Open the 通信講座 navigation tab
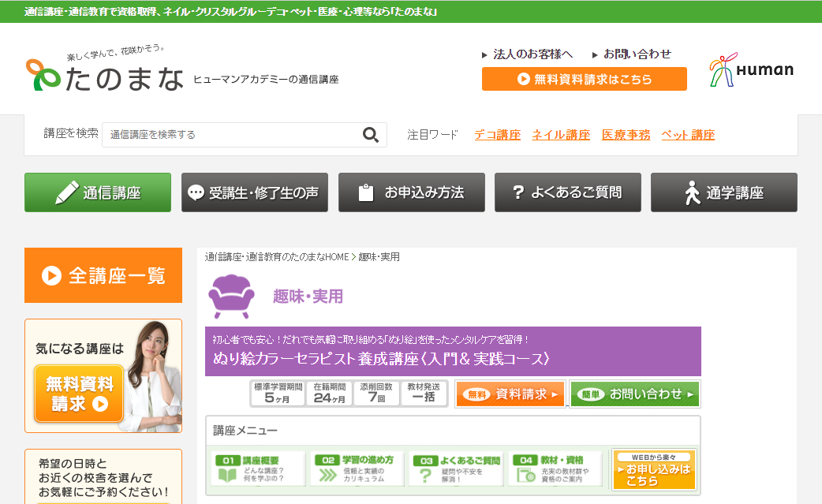 coord(98,192)
